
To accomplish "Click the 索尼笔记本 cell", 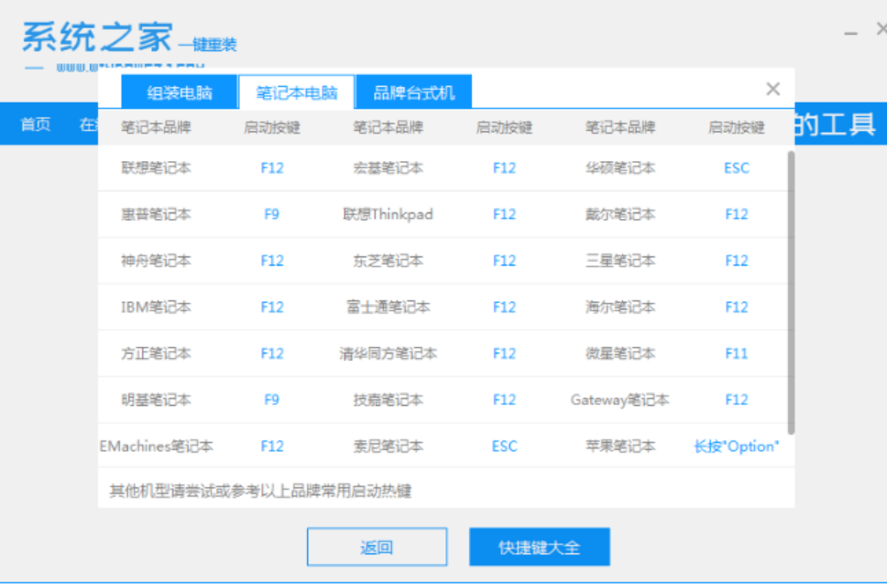I will point(389,446).
